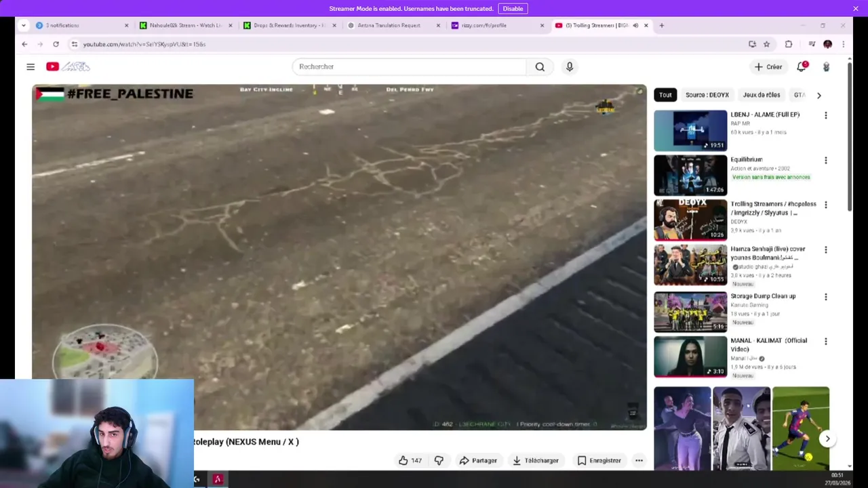Open the YouTube hamburger guide menu

(31, 66)
